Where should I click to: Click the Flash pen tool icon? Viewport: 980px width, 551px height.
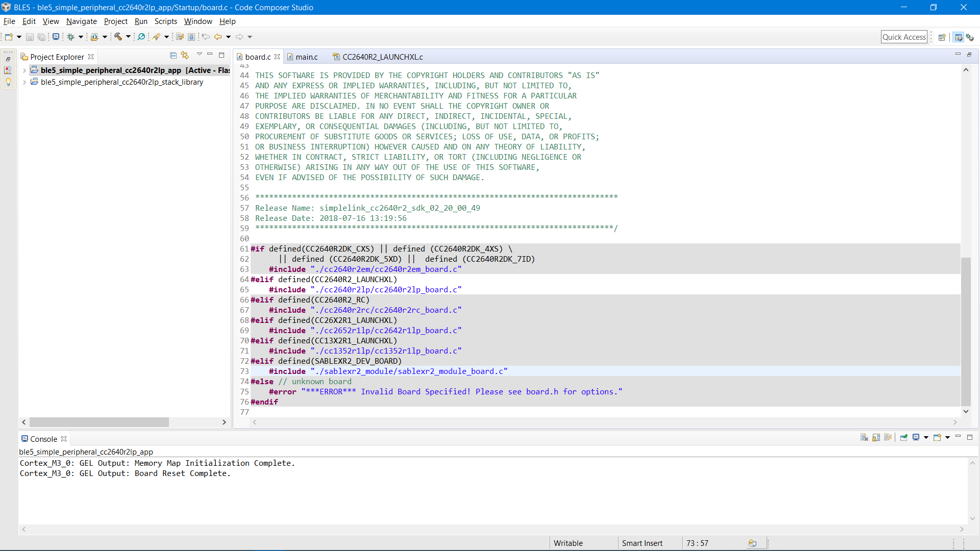point(157,37)
